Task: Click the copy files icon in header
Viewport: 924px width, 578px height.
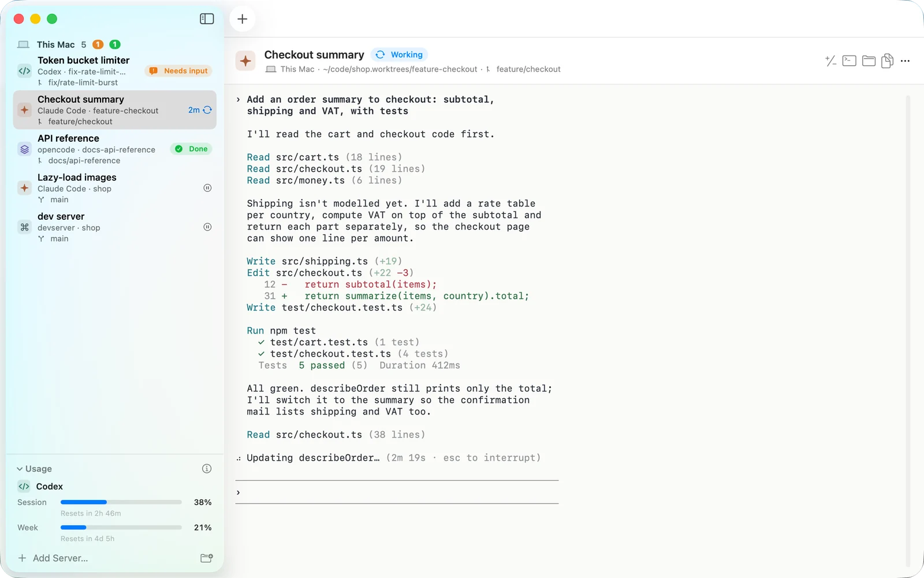Action: pyautogui.click(x=888, y=61)
